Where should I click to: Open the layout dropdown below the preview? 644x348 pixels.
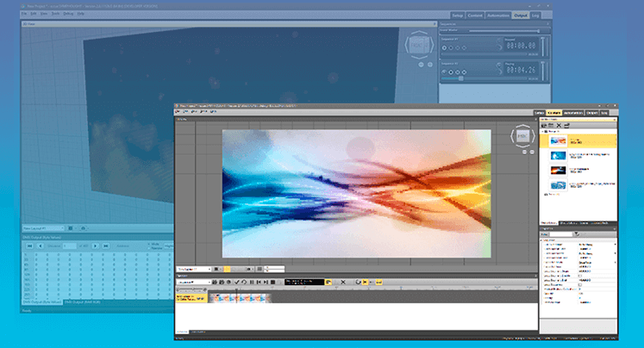point(194,270)
